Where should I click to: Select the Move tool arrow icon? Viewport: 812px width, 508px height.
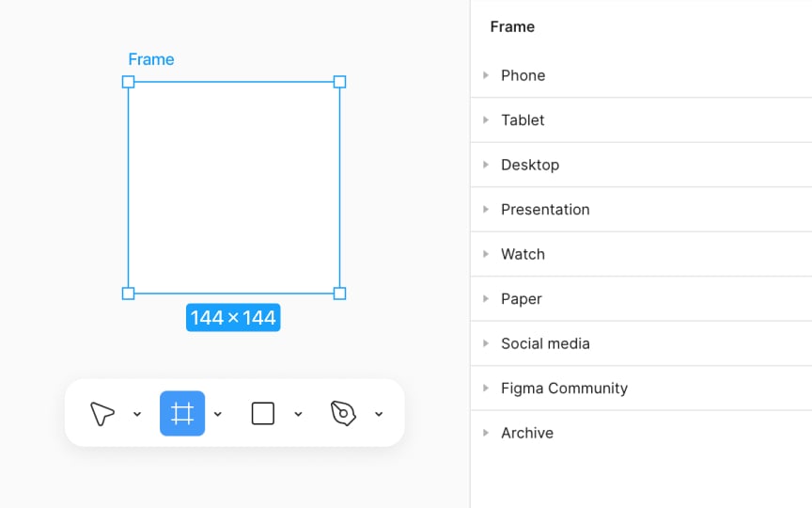click(x=102, y=414)
